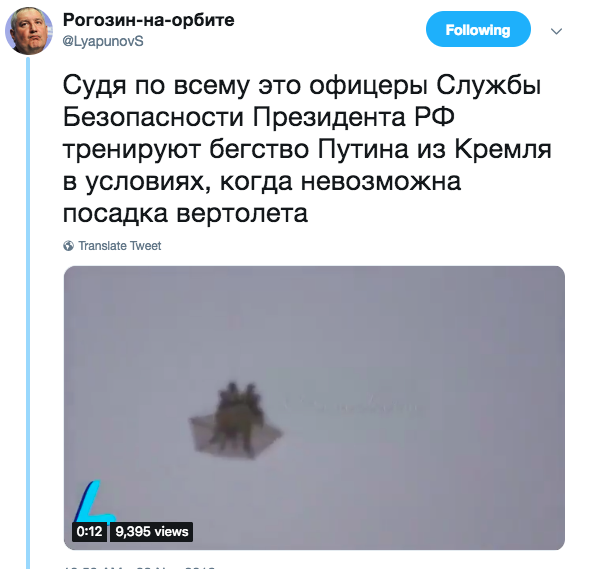Click the words Президента РФ in tweet
Image resolution: width=599 pixels, height=569 pixels.
point(353,117)
